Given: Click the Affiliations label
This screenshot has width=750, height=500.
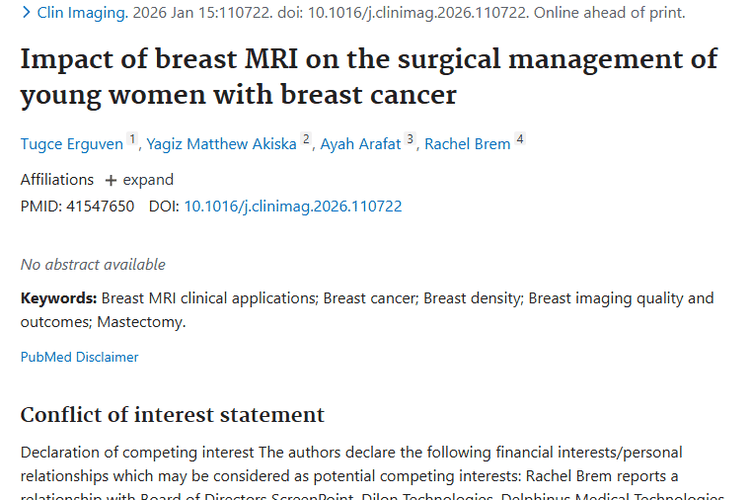Looking at the screenshot, I should pyautogui.click(x=57, y=180).
